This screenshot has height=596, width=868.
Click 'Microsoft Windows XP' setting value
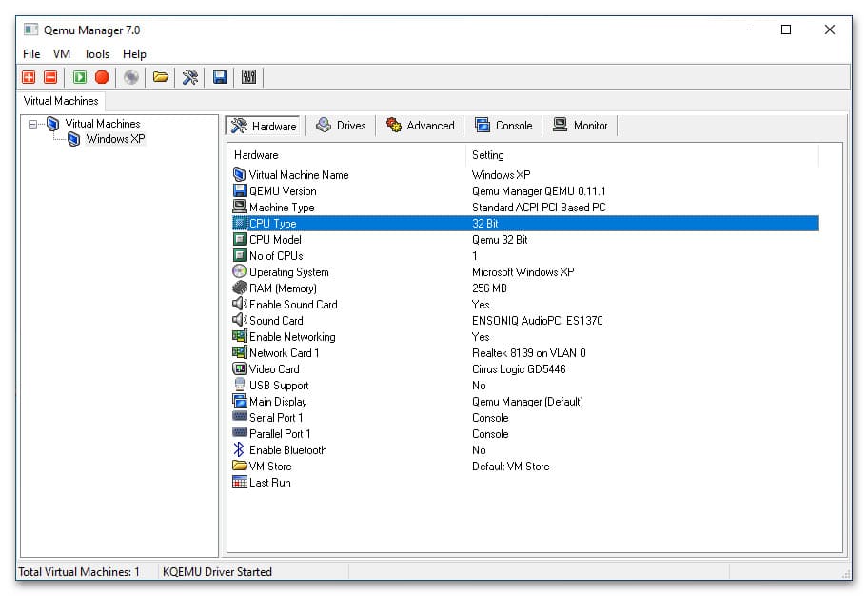523,272
